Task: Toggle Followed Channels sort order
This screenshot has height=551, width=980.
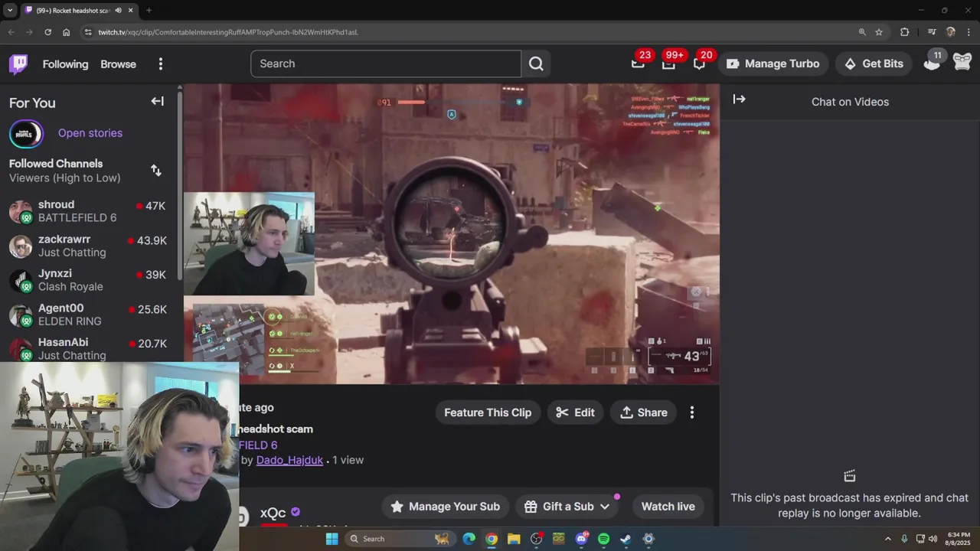Action: point(156,171)
